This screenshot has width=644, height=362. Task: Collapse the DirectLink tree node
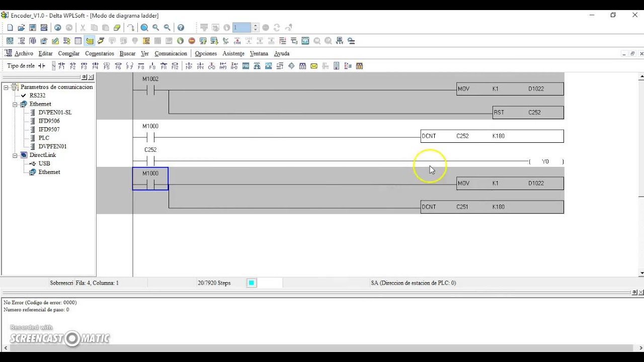(x=15, y=155)
